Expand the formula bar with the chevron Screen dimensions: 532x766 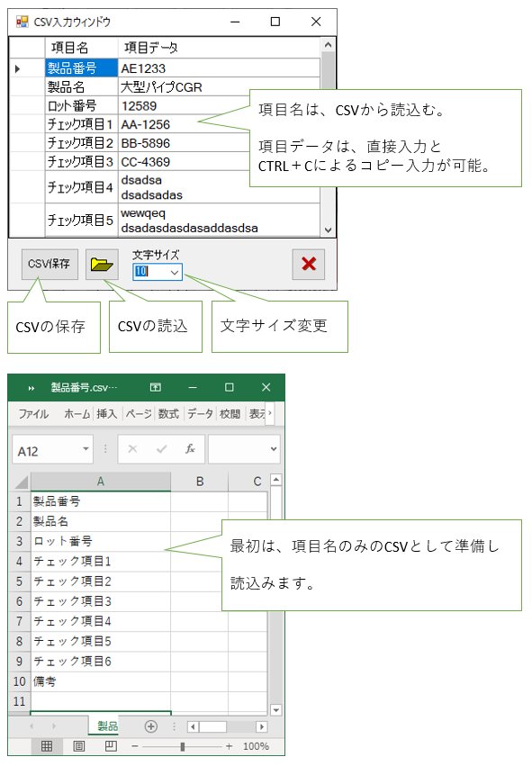pyautogui.click(x=274, y=448)
